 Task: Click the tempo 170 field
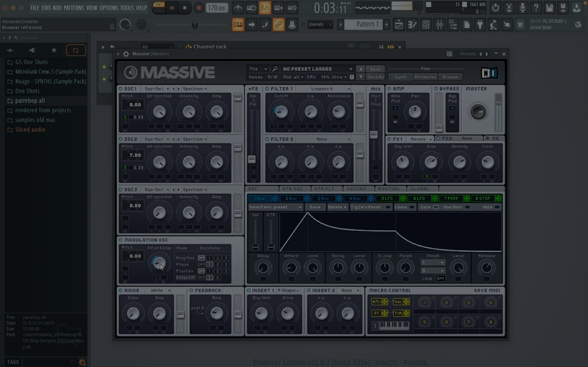coord(217,8)
